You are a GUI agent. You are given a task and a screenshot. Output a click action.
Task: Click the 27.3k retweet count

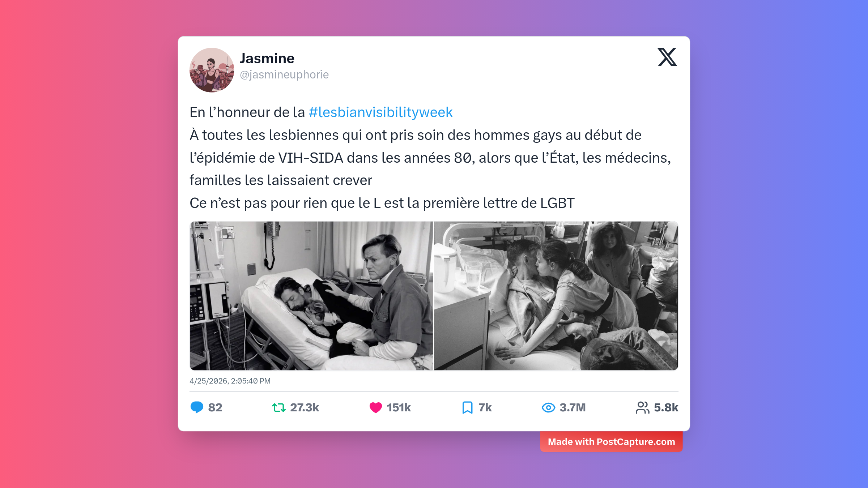point(305,408)
